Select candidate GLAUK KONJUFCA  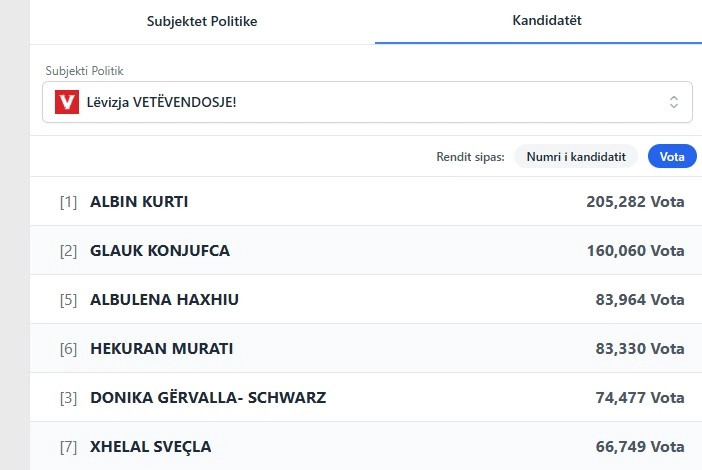click(160, 251)
